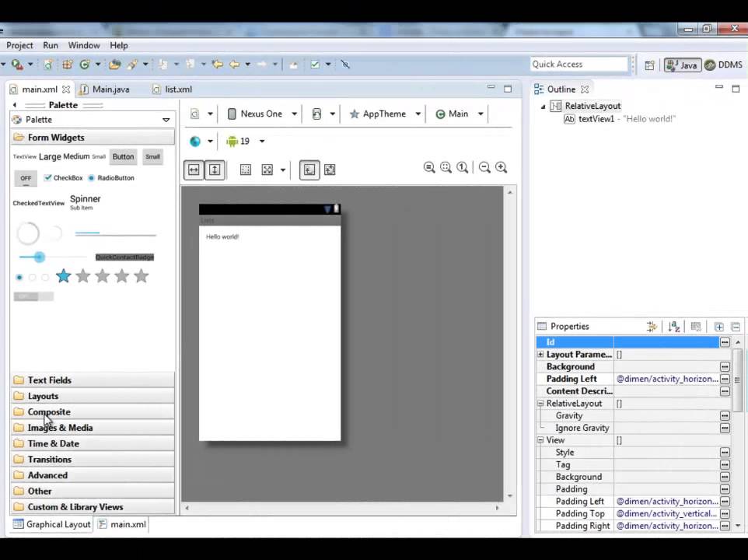Image resolution: width=748 pixels, height=560 pixels.
Task: Click the New Java Package toolbar icon
Action: tap(68, 65)
